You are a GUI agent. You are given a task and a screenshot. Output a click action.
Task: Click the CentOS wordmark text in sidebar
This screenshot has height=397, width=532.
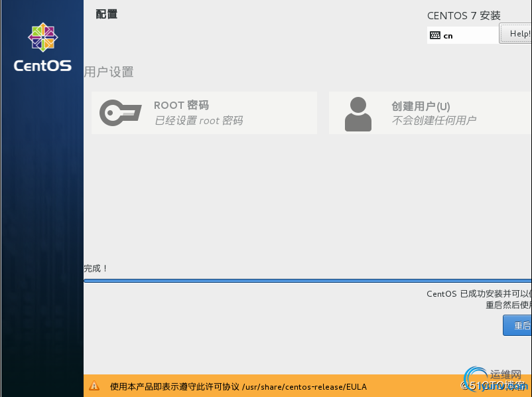tap(42, 66)
